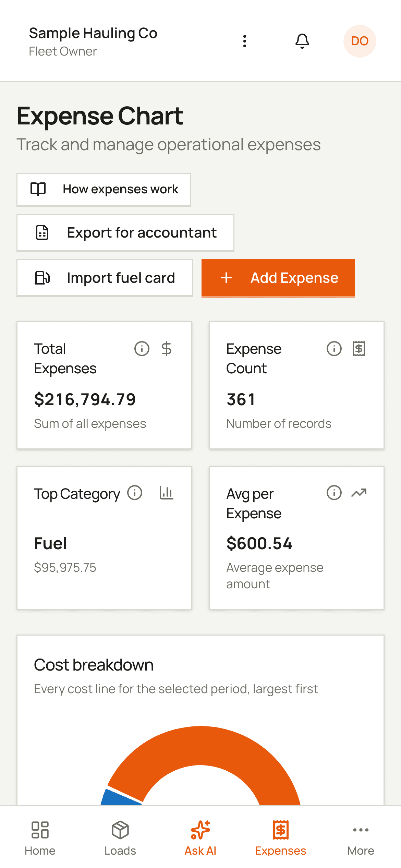Select the Expenses tab
The image size is (401, 868).
click(281, 838)
